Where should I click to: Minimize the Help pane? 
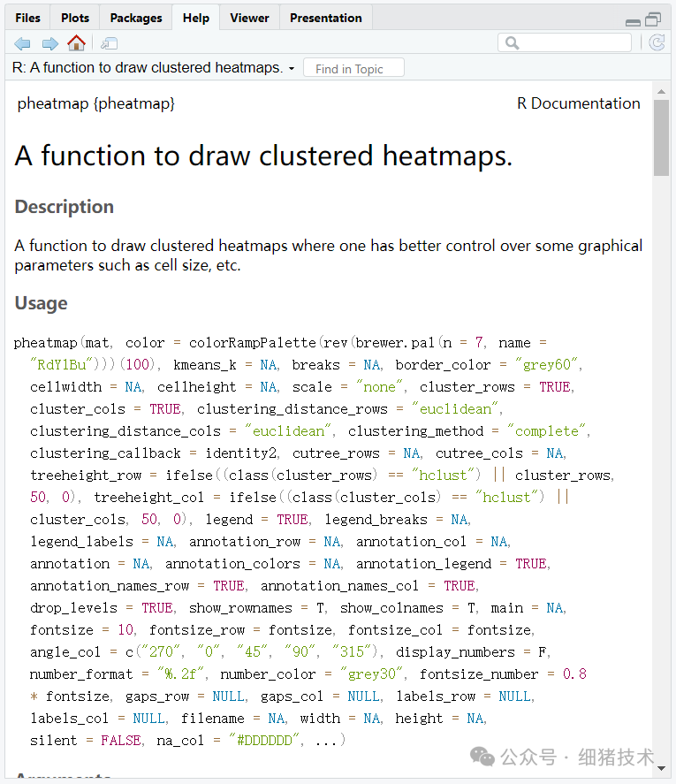633,20
